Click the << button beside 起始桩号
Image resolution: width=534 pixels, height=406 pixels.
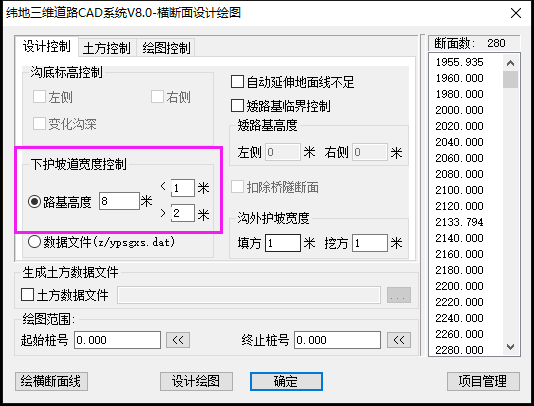(x=178, y=340)
